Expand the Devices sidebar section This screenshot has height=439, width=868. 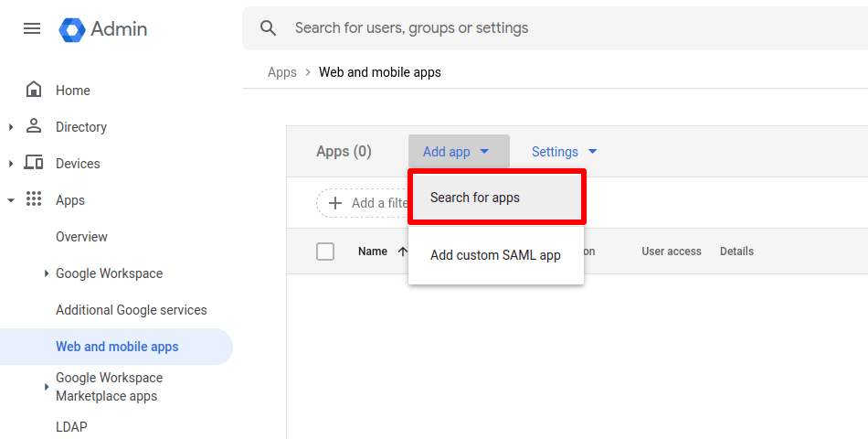(x=11, y=164)
